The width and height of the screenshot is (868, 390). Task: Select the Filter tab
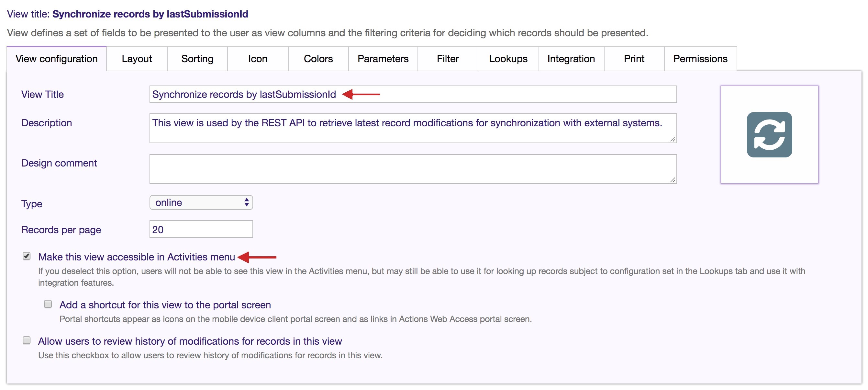coord(448,58)
